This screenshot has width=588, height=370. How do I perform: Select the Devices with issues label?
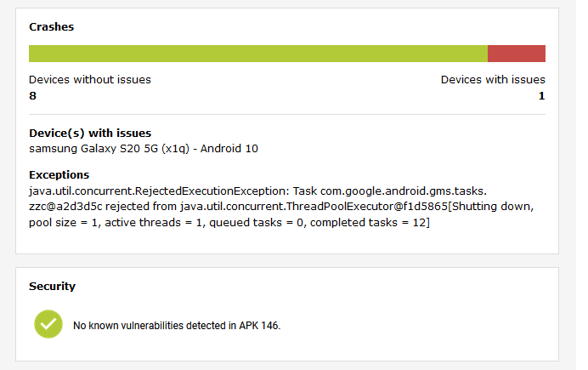click(493, 80)
